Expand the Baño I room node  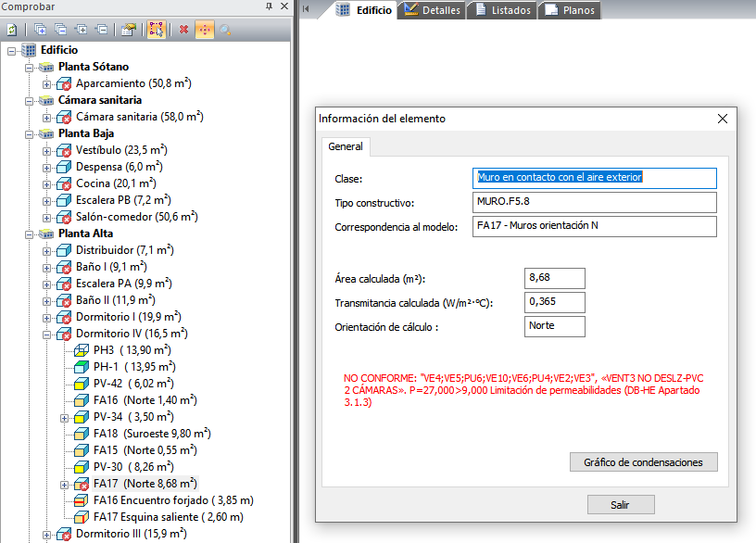tap(46, 268)
